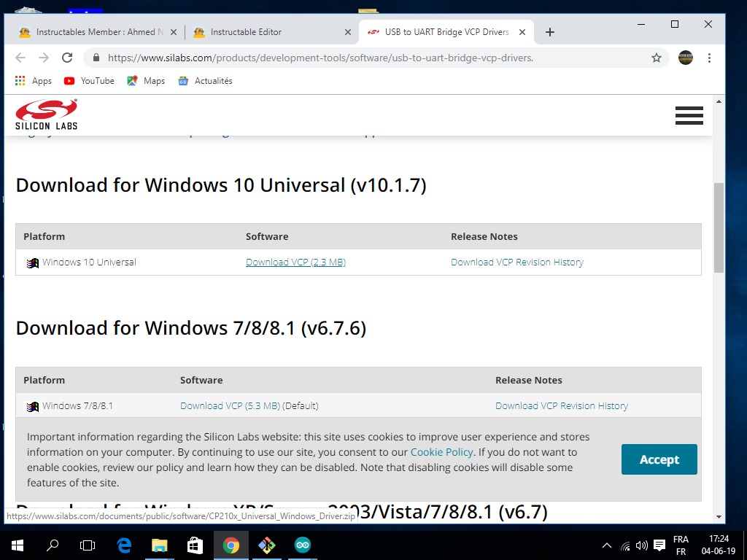Click the scrollbar down arrow
Viewport: 747px width, 560px height.
pos(719,517)
